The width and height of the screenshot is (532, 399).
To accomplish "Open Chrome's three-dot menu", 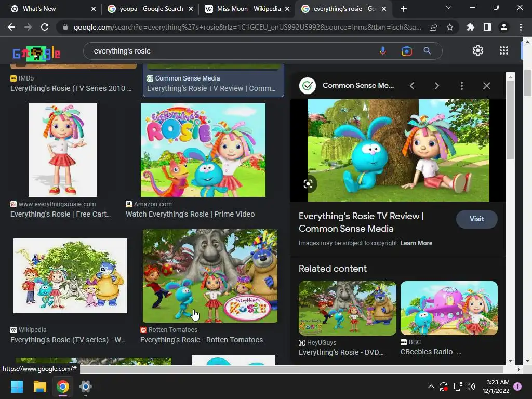I will tap(521, 27).
